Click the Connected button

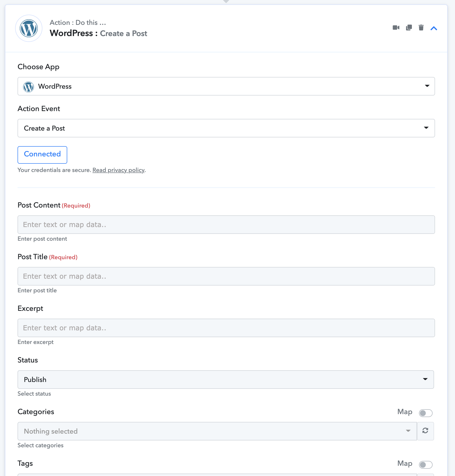click(x=42, y=155)
